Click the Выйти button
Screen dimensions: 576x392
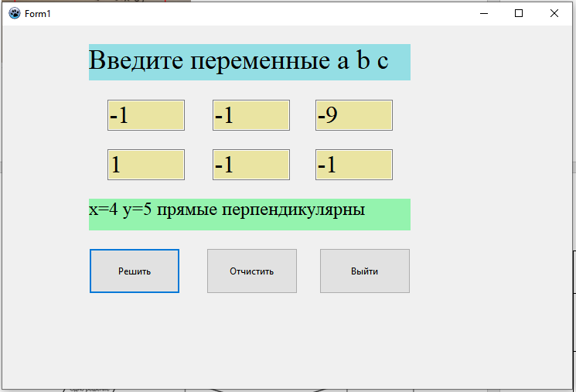tap(365, 271)
